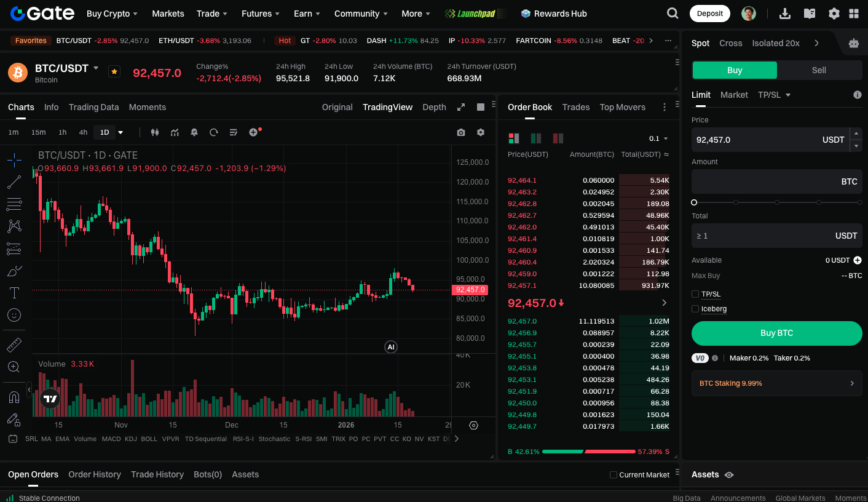The image size is (868, 502).
Task: Click the Deposit button
Action: (710, 14)
